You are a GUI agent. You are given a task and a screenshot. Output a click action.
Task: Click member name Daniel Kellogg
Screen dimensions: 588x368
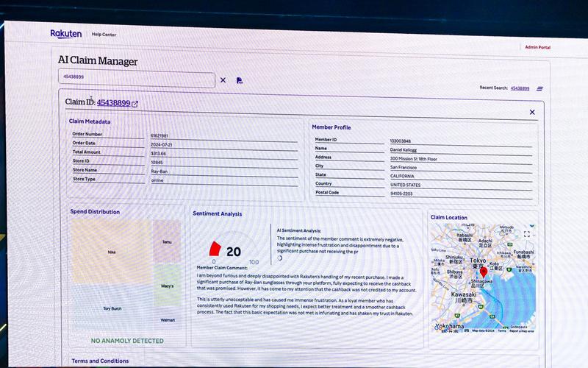[403, 150]
